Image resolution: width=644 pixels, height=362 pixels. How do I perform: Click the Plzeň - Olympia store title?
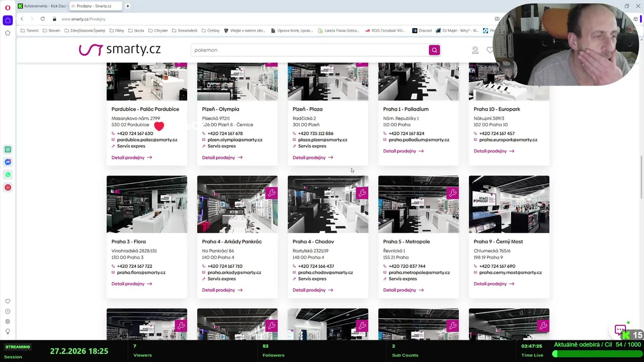tap(220, 109)
